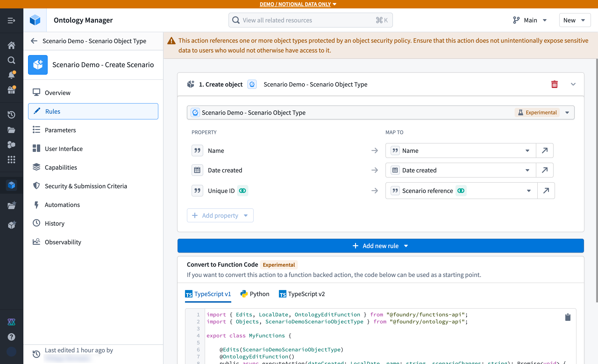Open the Automations section
Viewport: 598px width, 364px height.
[93, 205]
